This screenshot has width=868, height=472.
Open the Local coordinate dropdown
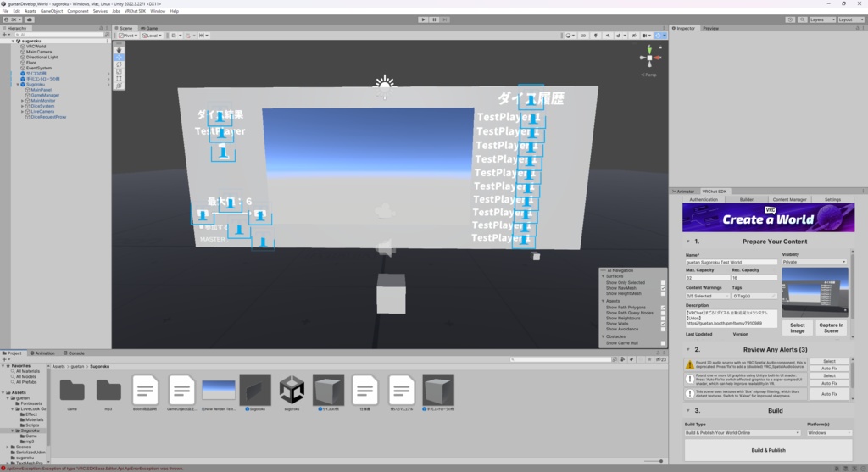(x=152, y=36)
